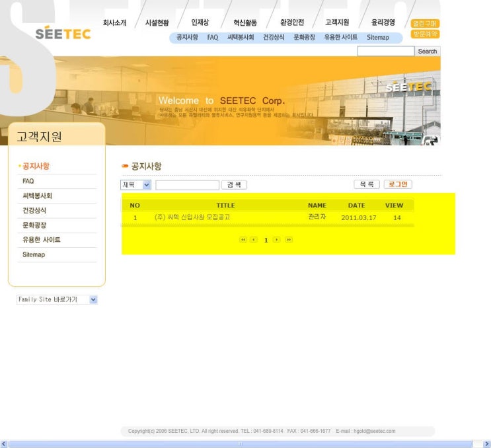Open 회사소개 in the top menu
Screen dimensions: 491x448
pos(114,22)
